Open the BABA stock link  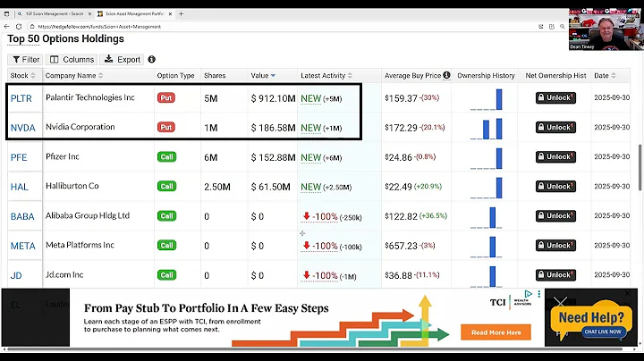(x=22, y=216)
